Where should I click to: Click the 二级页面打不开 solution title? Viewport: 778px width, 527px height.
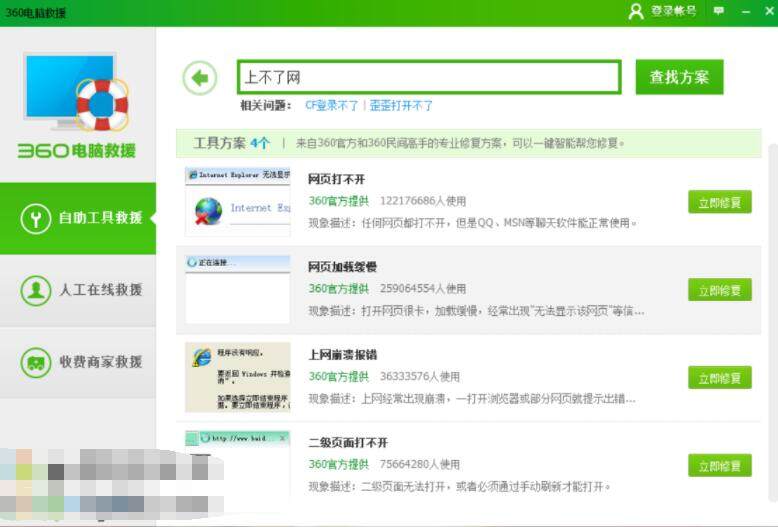[348, 443]
